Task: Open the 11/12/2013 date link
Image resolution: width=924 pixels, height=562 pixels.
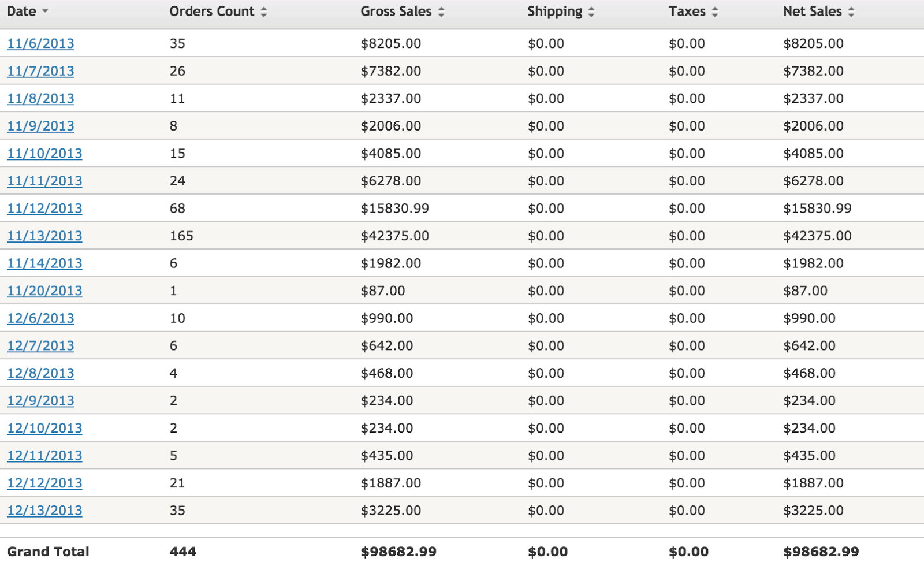Action: click(44, 209)
